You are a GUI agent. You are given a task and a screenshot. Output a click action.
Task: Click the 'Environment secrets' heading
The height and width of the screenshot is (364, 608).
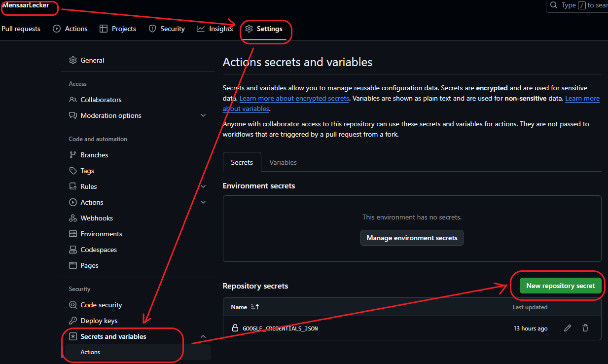pos(259,186)
